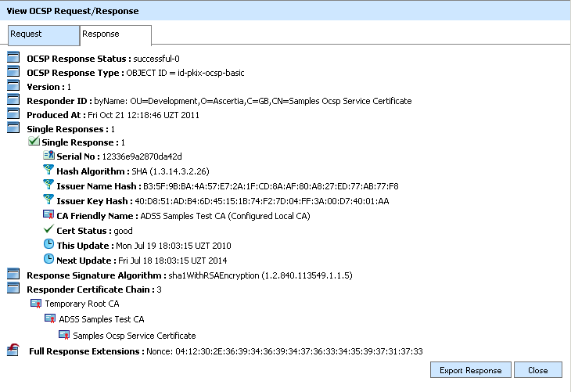Select the Response tab
The height and width of the screenshot is (392, 571).
click(116, 34)
